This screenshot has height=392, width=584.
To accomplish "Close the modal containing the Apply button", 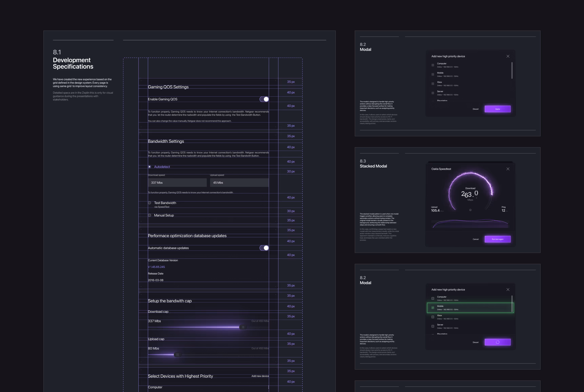I will [x=508, y=56].
